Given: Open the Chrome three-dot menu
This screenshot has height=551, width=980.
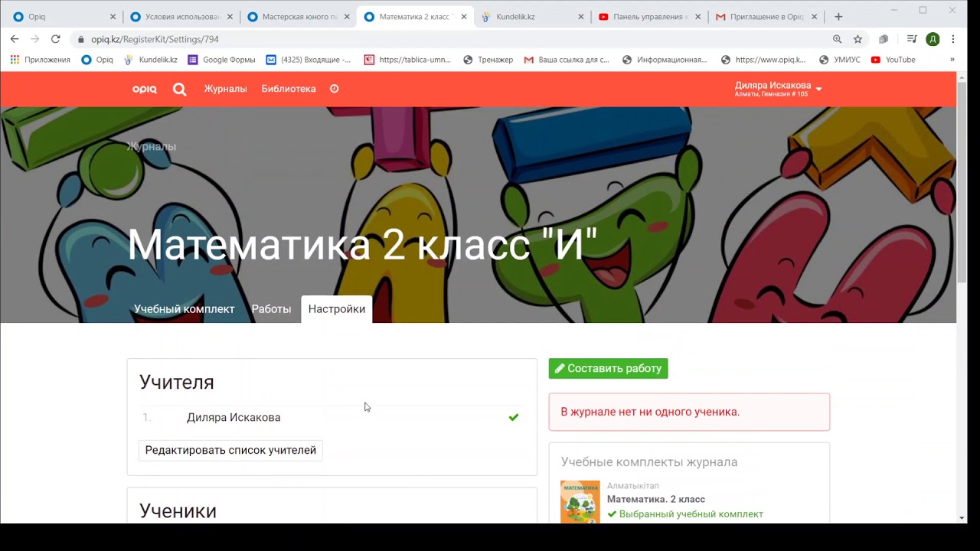Looking at the screenshot, I should (x=953, y=39).
